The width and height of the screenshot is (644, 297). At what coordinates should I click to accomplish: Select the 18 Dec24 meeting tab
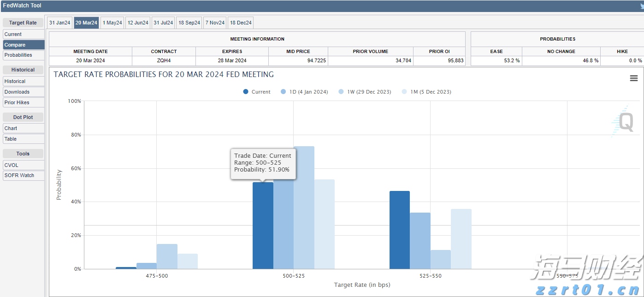(241, 23)
